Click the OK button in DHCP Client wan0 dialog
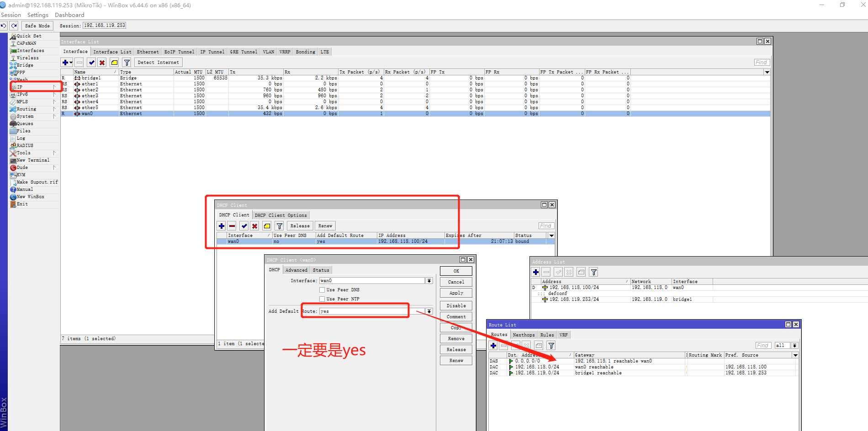The width and height of the screenshot is (868, 431). [456, 271]
